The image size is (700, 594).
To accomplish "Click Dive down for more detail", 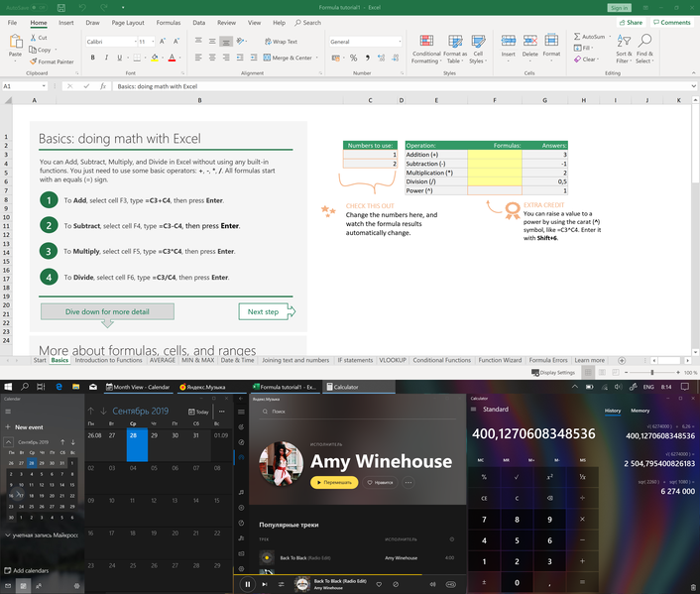I will pyautogui.click(x=107, y=311).
